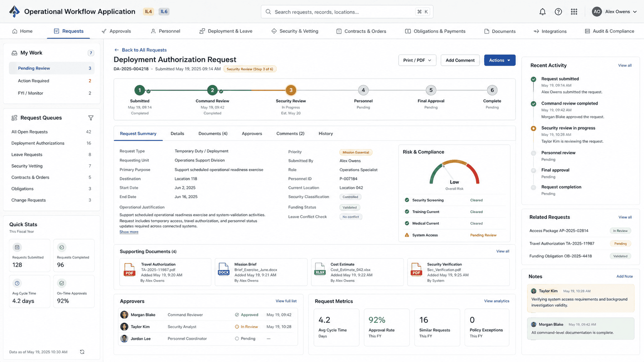Click the Add Comment button
The width and height of the screenshot is (644, 362).
[x=460, y=60]
